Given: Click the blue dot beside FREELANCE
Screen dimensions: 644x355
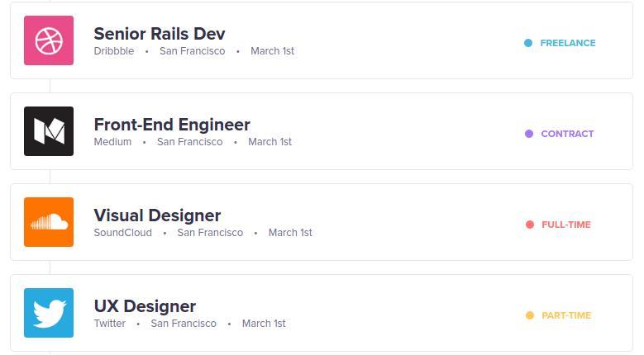Looking at the screenshot, I should click(x=528, y=43).
